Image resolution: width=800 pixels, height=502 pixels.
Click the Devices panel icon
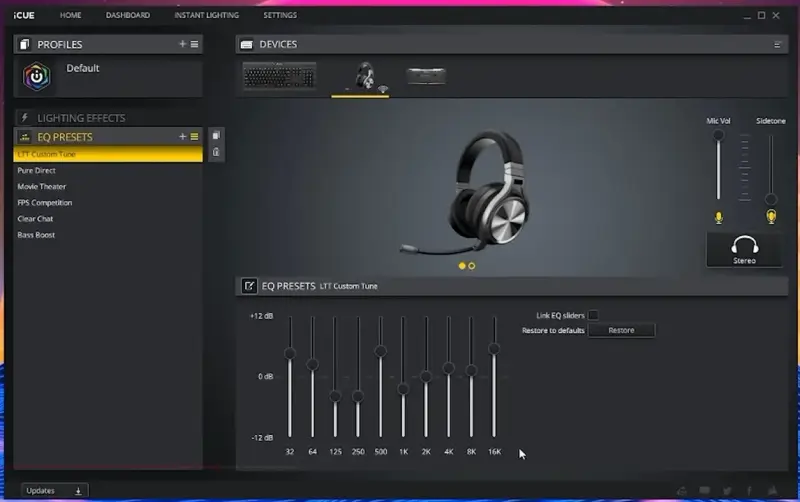coord(246,45)
